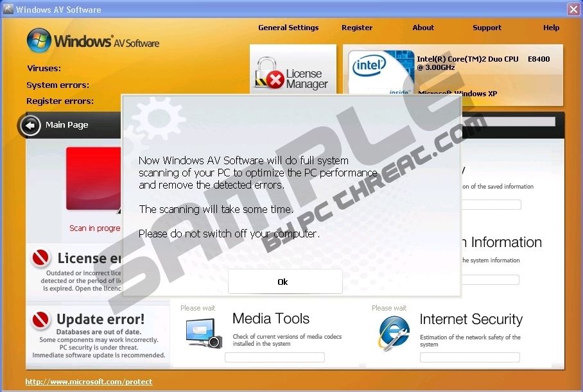
Task: Close the Windows AV Software window
Action: (574, 9)
